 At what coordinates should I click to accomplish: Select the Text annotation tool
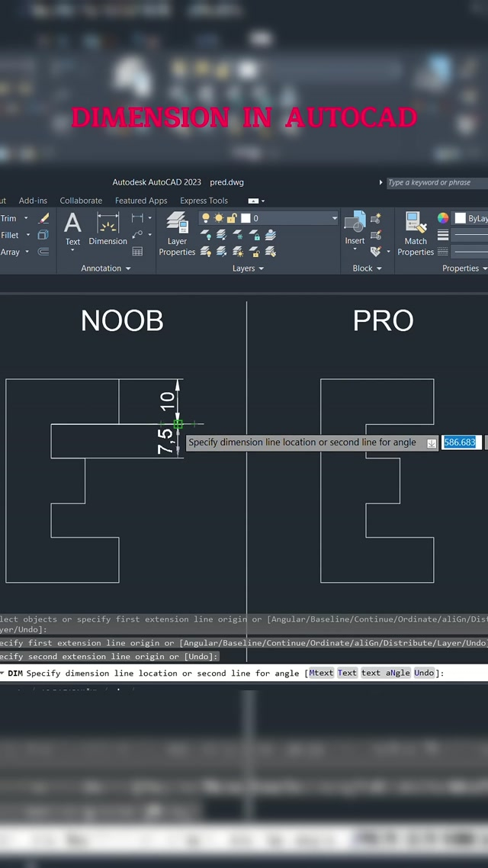[72, 229]
